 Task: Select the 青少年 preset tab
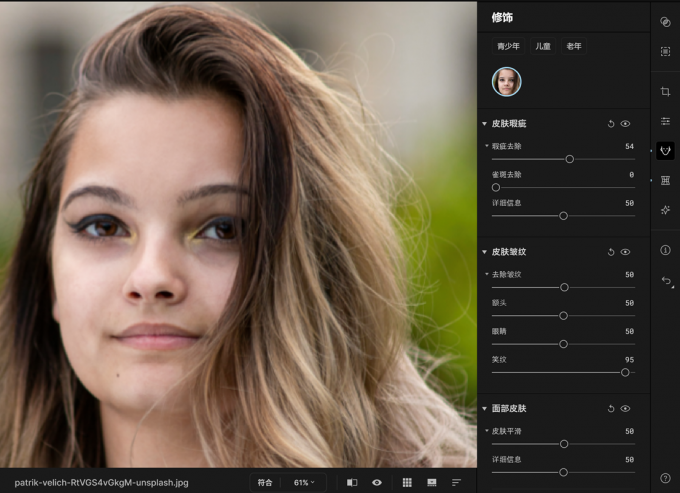pos(508,46)
